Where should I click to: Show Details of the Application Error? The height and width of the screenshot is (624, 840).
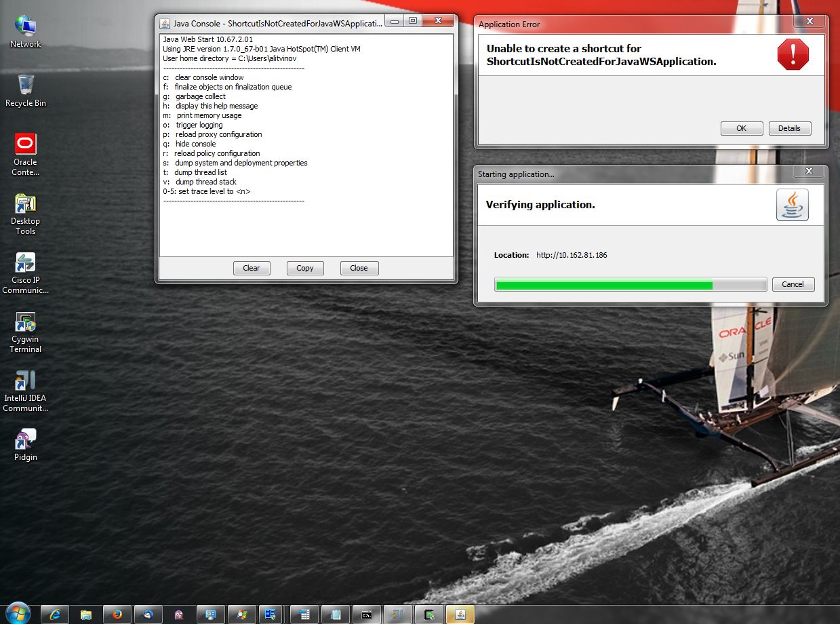[x=788, y=128]
